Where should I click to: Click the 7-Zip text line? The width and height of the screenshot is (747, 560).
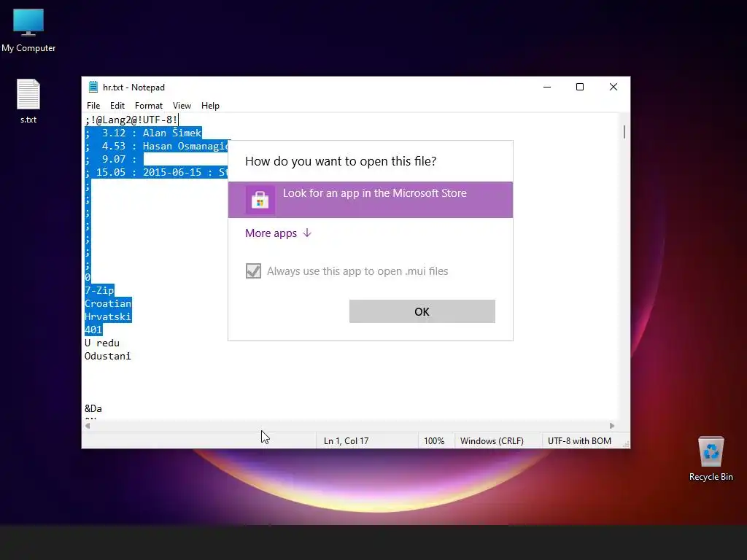tap(99, 290)
